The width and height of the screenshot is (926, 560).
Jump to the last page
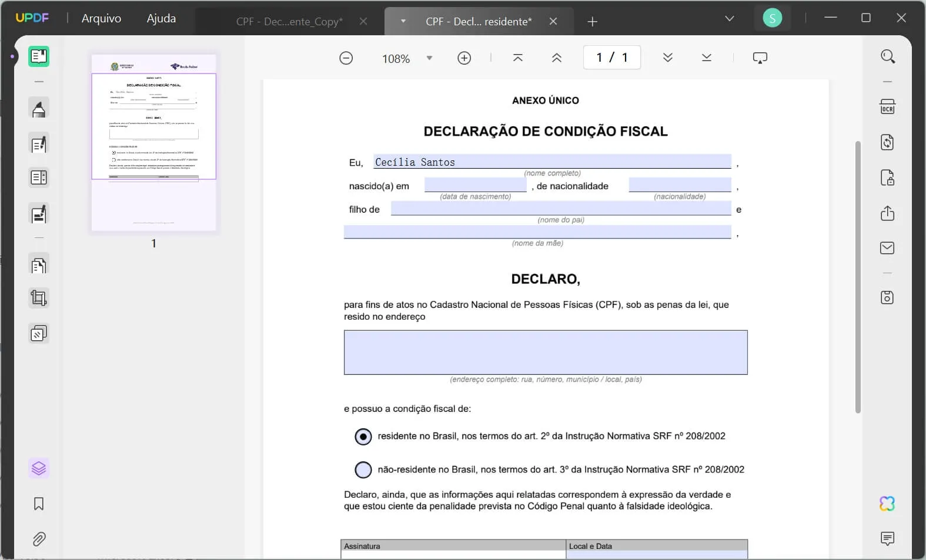pyautogui.click(x=707, y=58)
